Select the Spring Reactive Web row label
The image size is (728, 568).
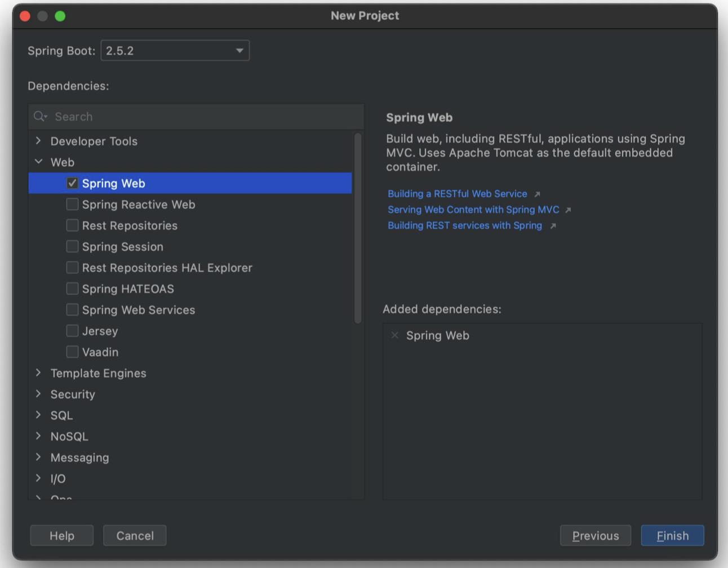(139, 205)
